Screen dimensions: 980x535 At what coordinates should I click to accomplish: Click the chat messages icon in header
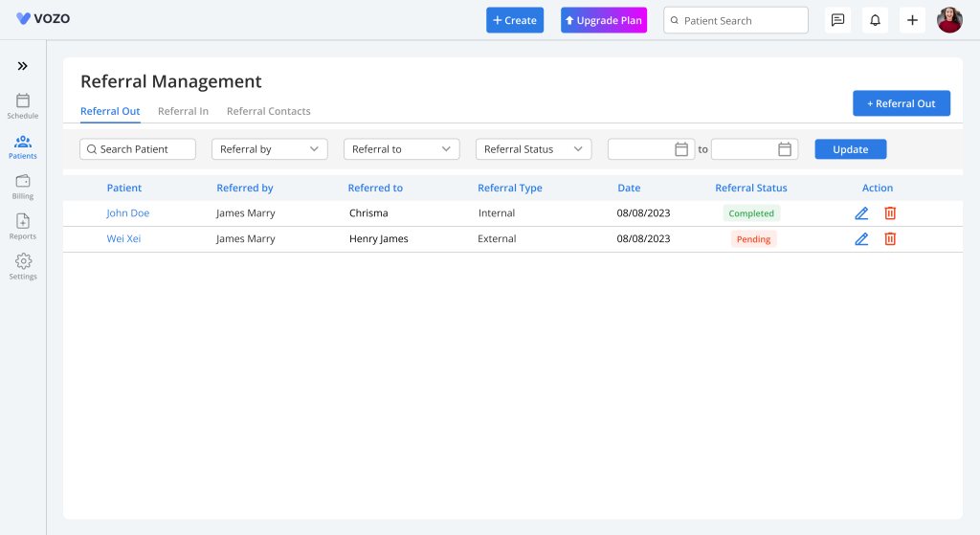tap(837, 20)
